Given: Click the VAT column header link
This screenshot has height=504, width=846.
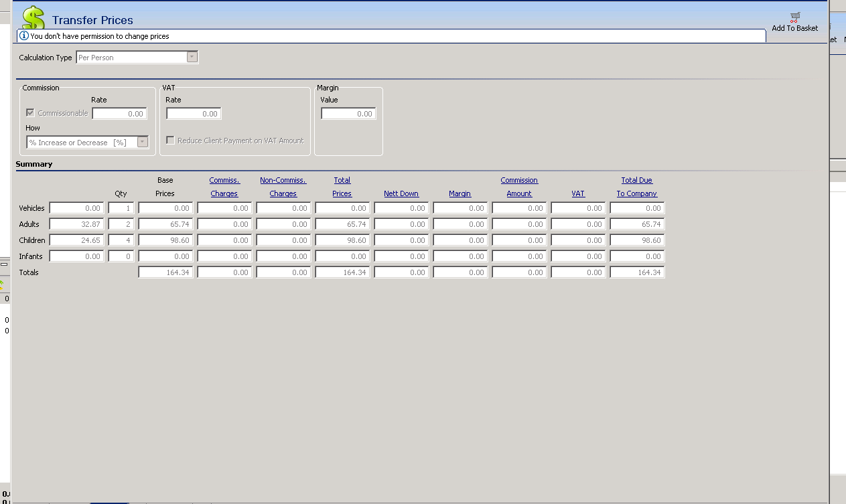Looking at the screenshot, I should coord(578,193).
